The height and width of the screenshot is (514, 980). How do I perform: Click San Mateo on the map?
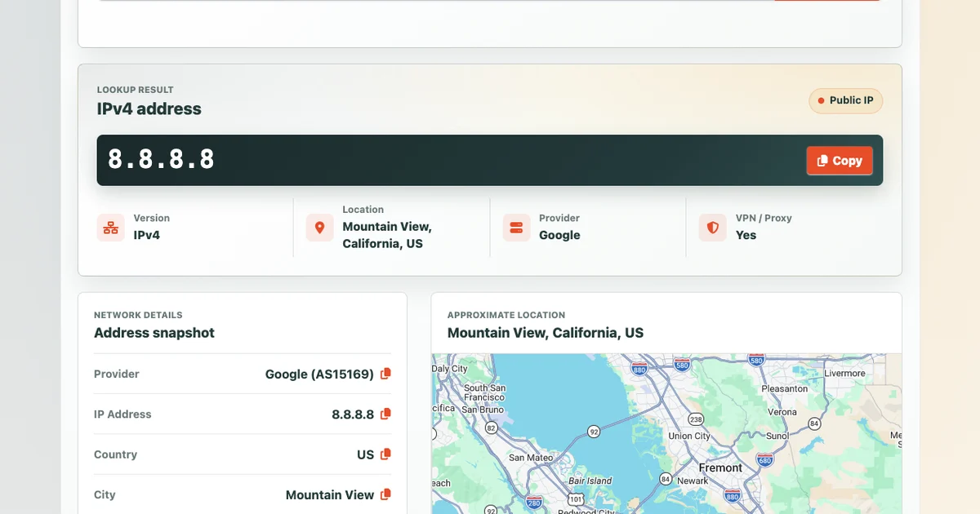click(531, 458)
